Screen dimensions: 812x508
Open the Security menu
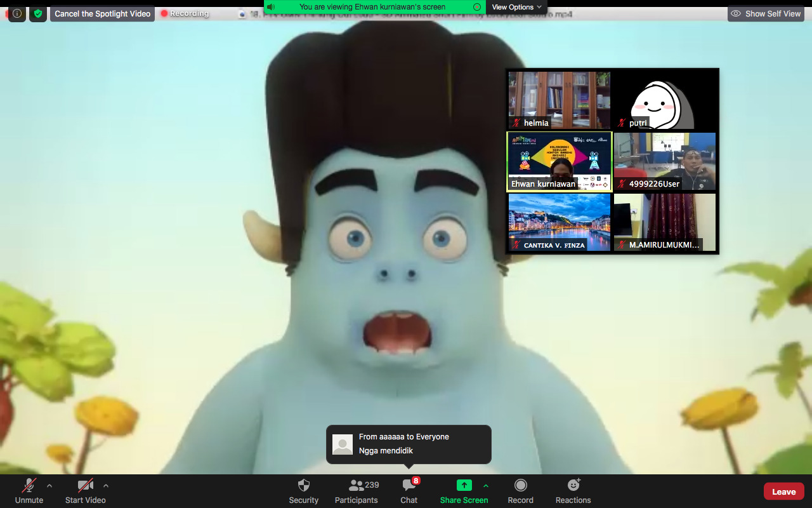304,491
